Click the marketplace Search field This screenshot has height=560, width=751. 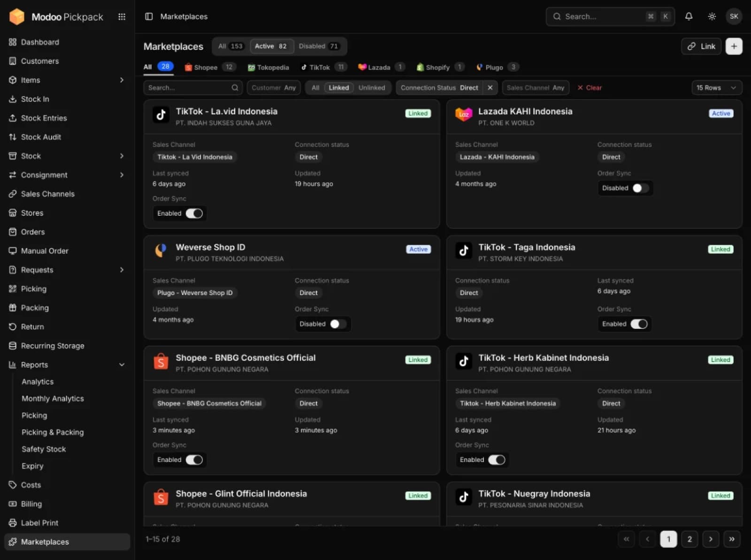coord(193,88)
